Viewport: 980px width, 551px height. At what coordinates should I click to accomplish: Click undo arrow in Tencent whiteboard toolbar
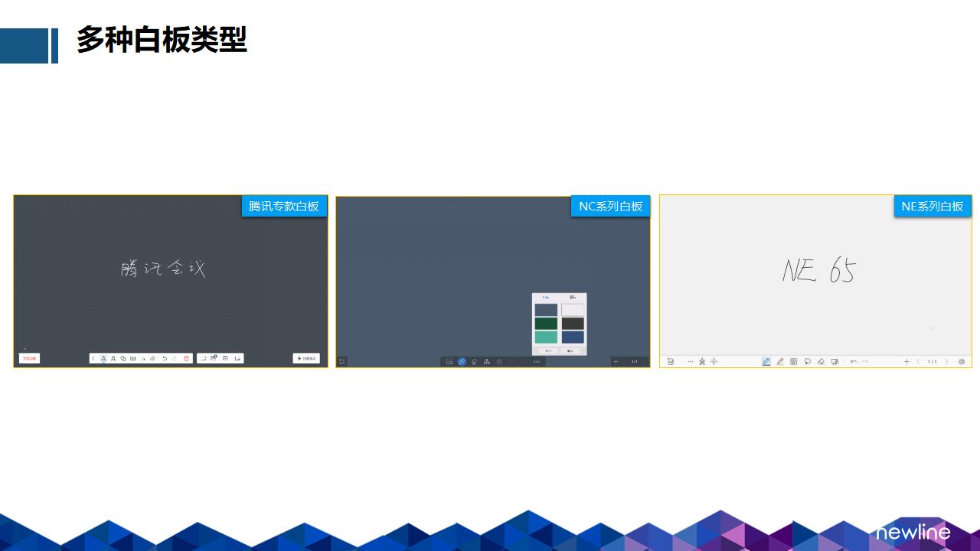click(x=164, y=358)
